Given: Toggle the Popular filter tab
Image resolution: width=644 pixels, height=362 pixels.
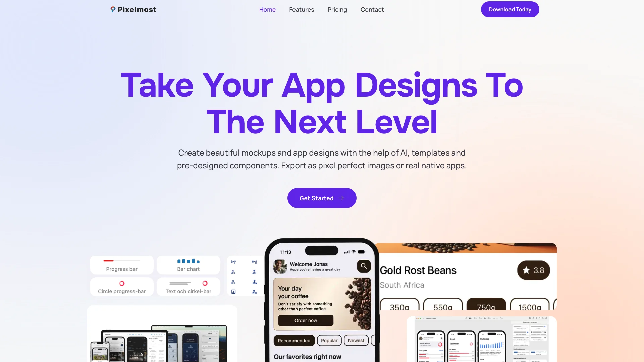Looking at the screenshot, I should tap(329, 340).
